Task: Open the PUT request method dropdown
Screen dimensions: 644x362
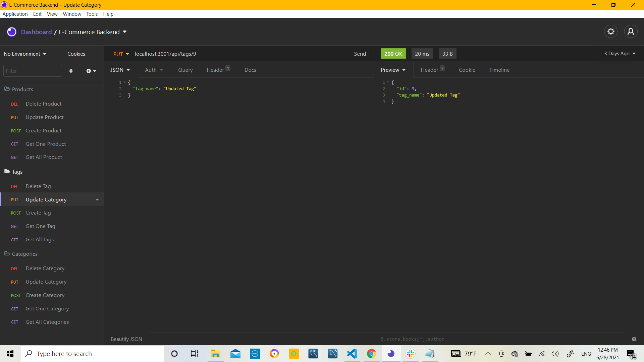Action: point(121,54)
